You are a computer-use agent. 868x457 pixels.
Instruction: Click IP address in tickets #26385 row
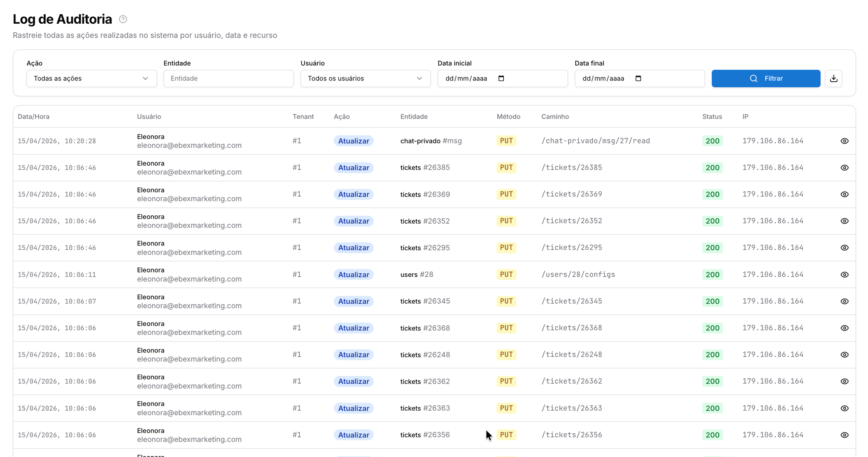773,168
